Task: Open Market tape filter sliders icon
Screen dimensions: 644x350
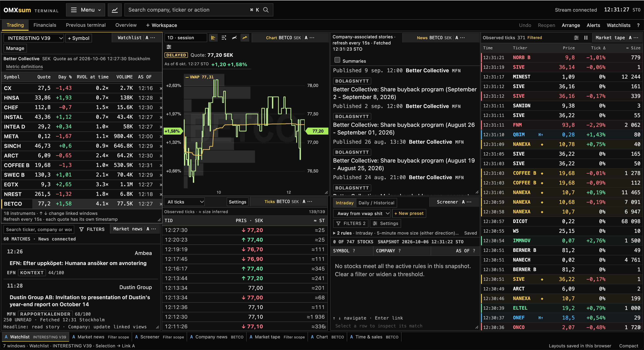Action: pos(576,38)
